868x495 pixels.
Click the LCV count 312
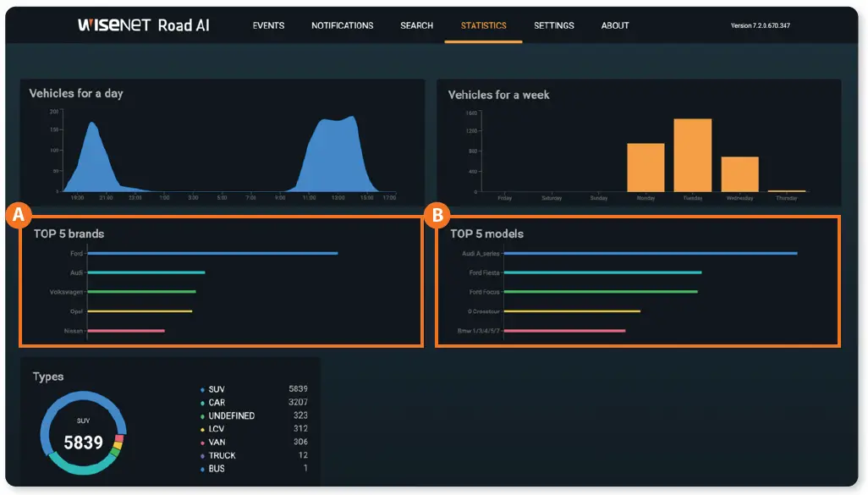tap(300, 428)
